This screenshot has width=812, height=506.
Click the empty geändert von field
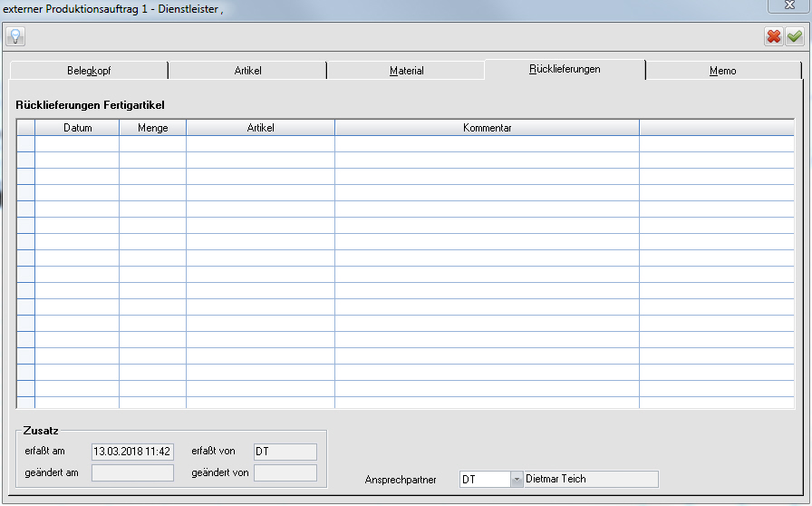tap(285, 472)
